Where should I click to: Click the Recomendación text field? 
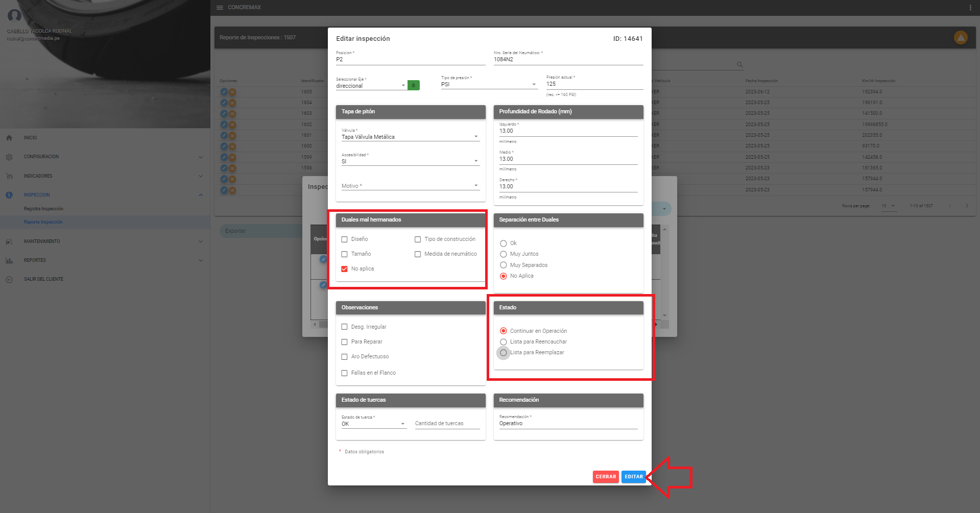(568, 424)
